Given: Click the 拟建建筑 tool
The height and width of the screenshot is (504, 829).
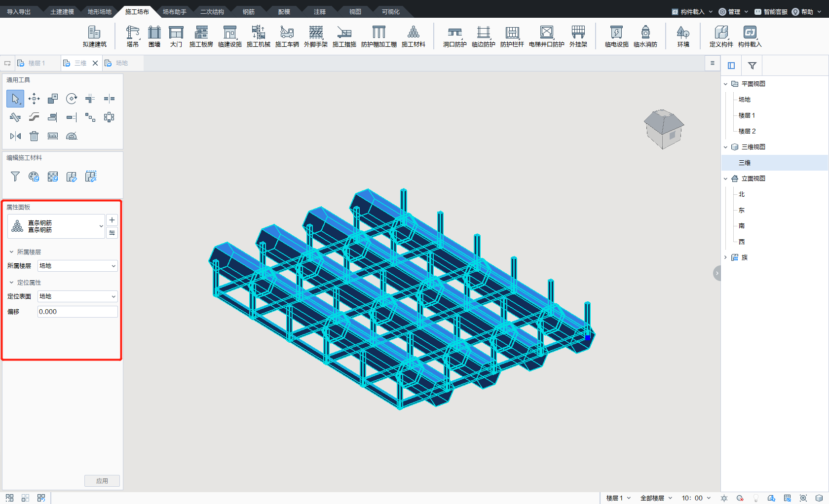Looking at the screenshot, I should pyautogui.click(x=95, y=36).
